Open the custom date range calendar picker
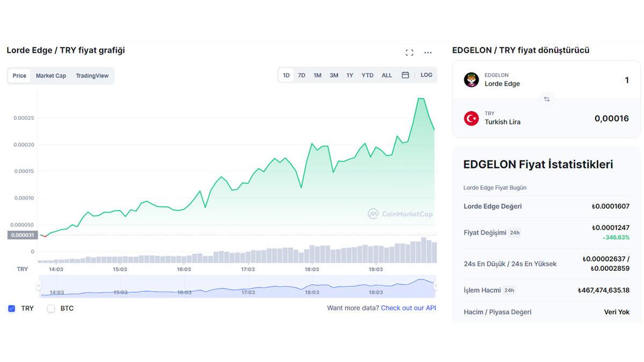 (x=405, y=75)
